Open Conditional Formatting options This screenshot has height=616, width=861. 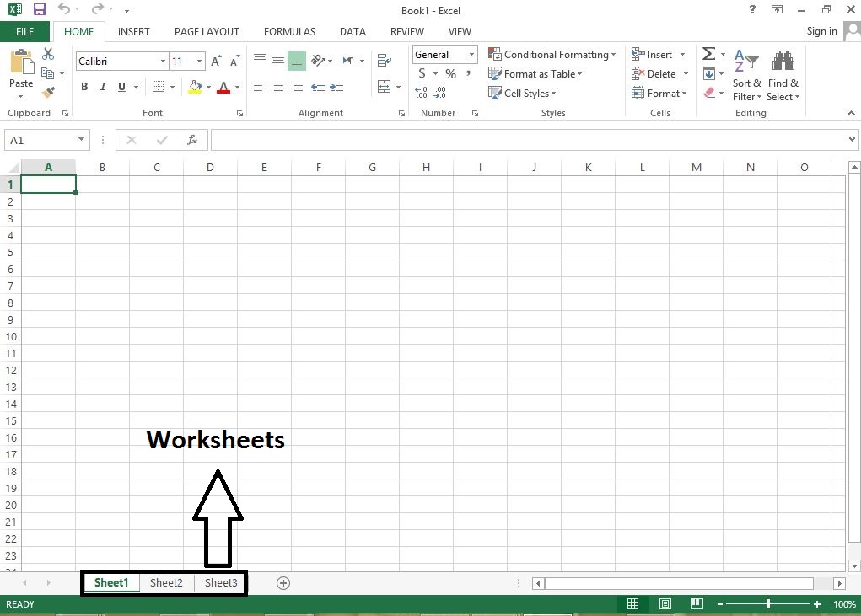552,54
